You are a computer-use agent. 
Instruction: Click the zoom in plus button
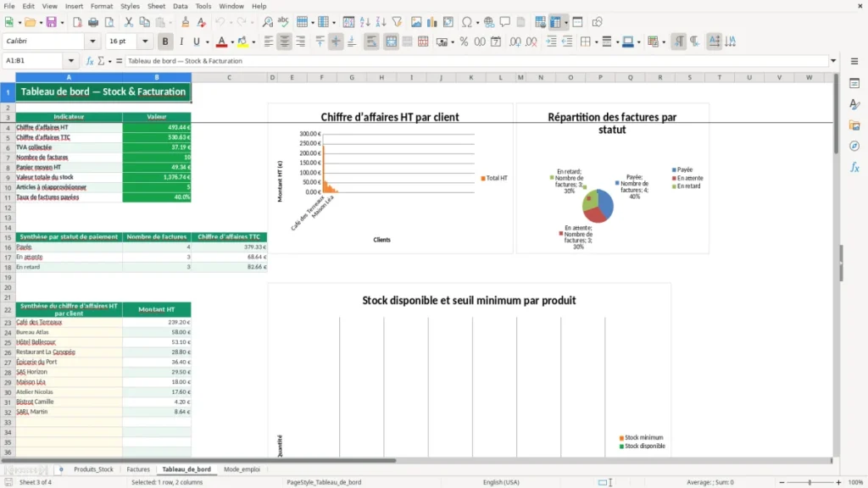(x=838, y=482)
